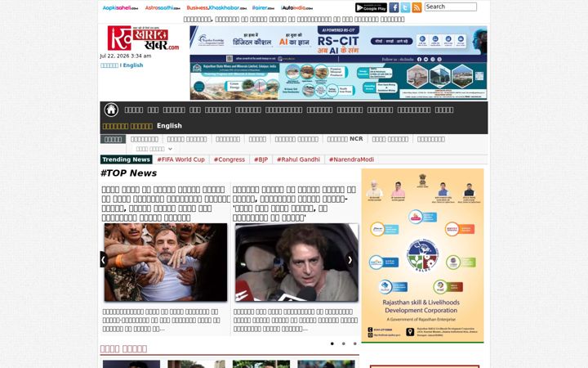Open the RS-CIT AI banner advertisement
588x368 pixels.
[338, 44]
